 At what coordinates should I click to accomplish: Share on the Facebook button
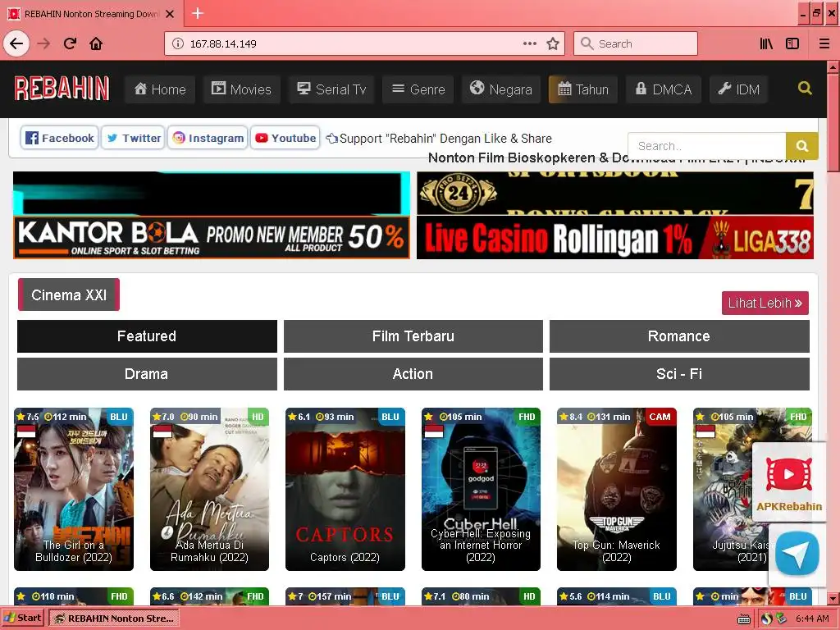coord(59,138)
